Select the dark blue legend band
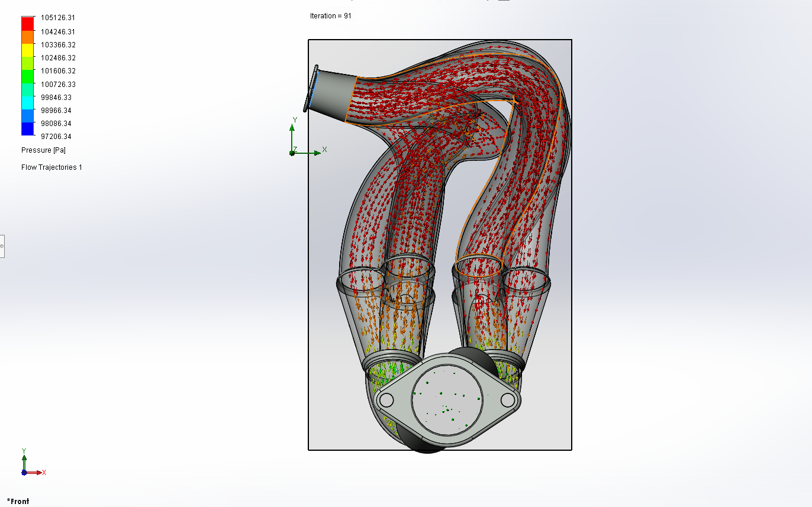 pos(28,129)
